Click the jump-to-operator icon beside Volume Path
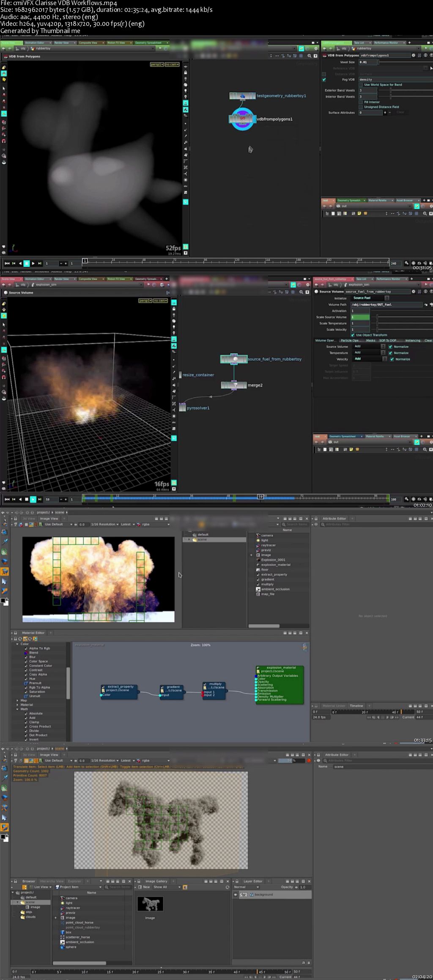433x980 pixels. click(x=426, y=304)
